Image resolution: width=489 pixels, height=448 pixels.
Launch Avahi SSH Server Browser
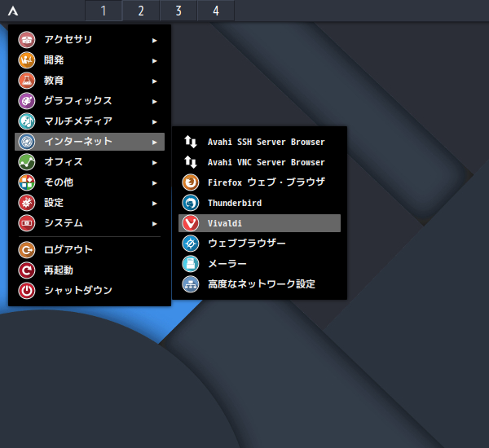point(259,142)
